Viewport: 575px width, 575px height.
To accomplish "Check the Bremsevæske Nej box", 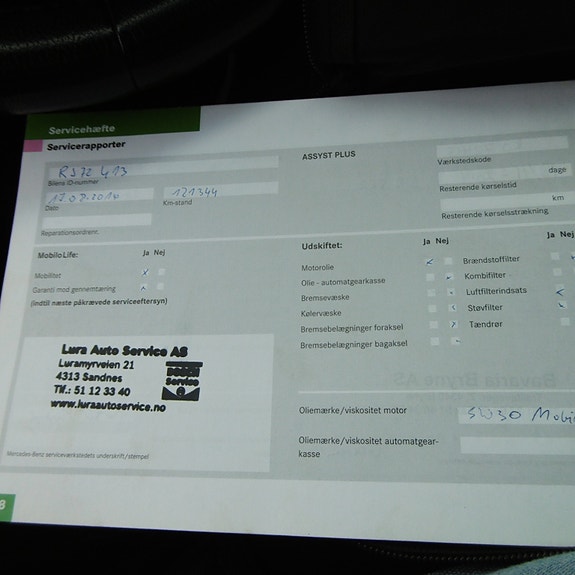I will (451, 292).
